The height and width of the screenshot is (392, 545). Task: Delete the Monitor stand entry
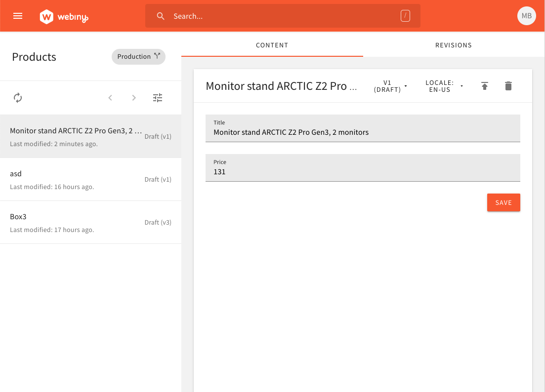(508, 85)
